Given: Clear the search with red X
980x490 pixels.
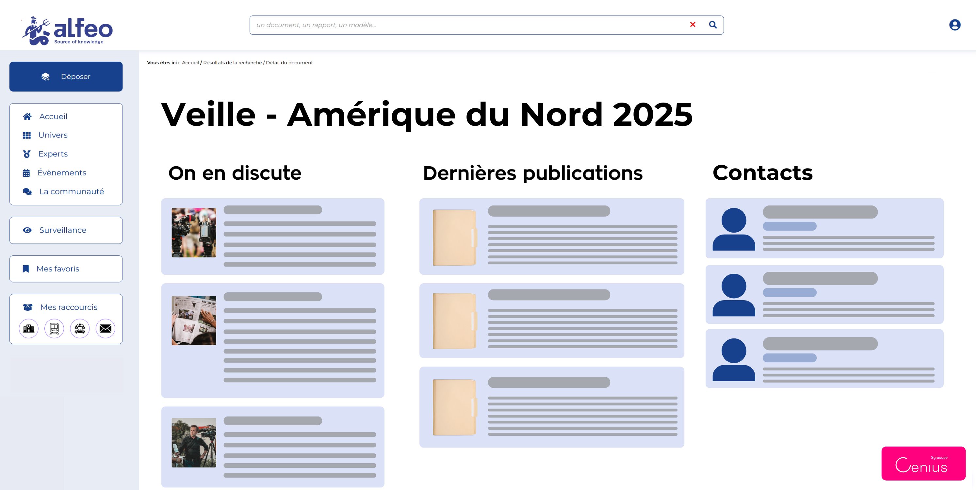Looking at the screenshot, I should (693, 25).
